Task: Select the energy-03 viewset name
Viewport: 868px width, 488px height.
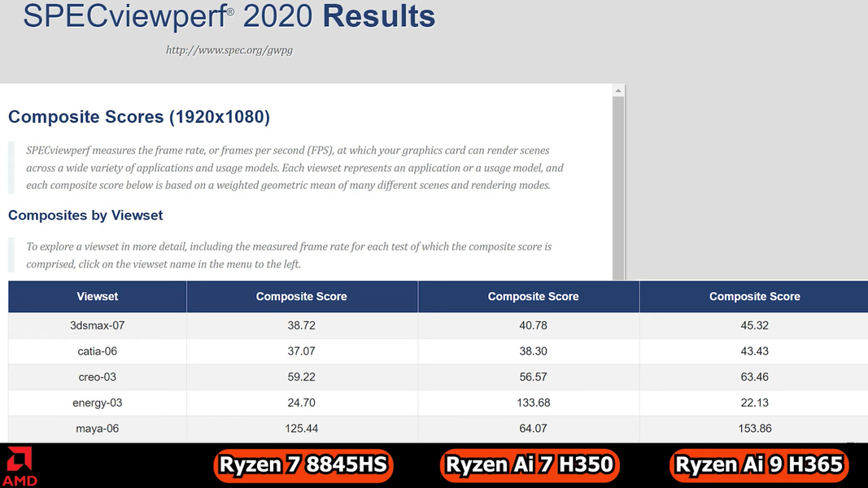Action: coord(98,403)
